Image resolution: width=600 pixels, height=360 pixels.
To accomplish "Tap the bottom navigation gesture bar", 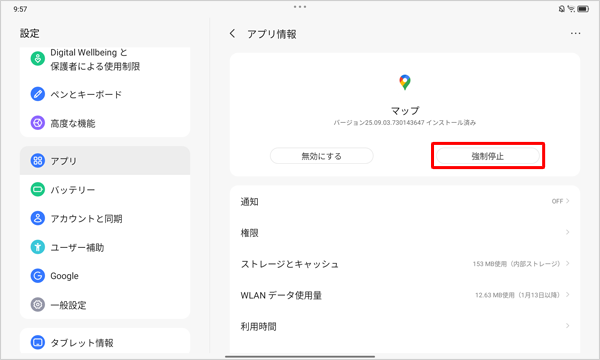I will pos(300,357).
